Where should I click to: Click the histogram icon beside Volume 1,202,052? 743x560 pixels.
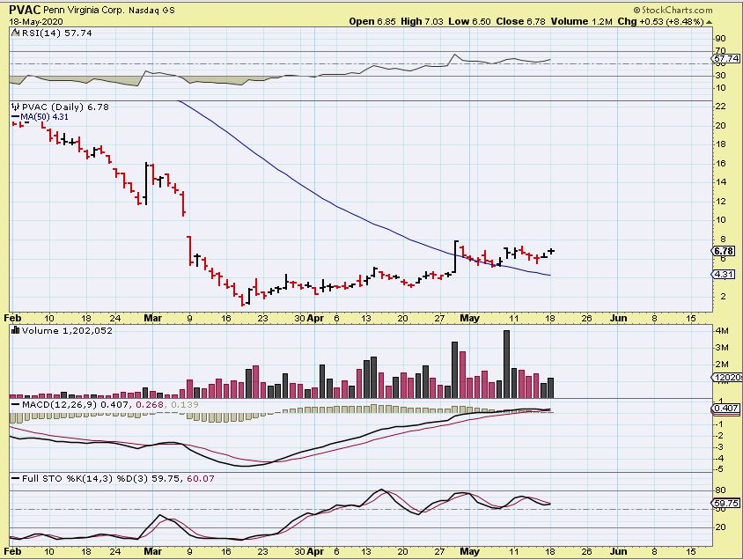point(16,330)
